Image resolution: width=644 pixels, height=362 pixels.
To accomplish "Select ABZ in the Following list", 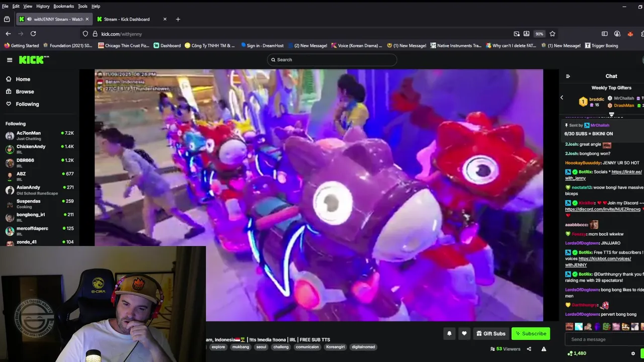I will coord(39,176).
